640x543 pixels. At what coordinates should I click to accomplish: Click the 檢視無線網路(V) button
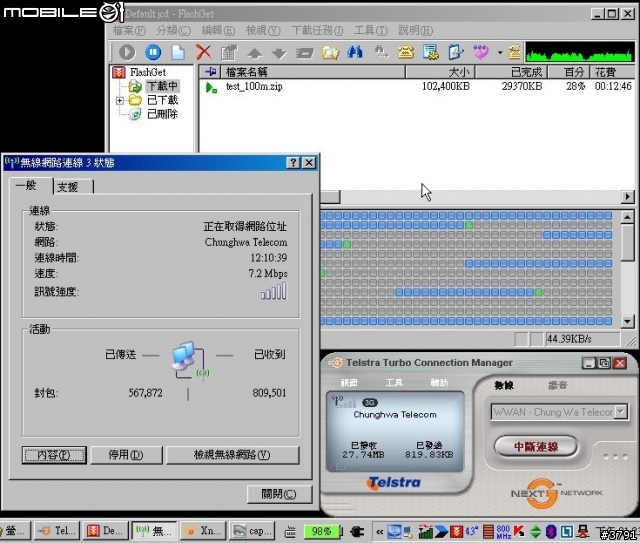(232, 455)
